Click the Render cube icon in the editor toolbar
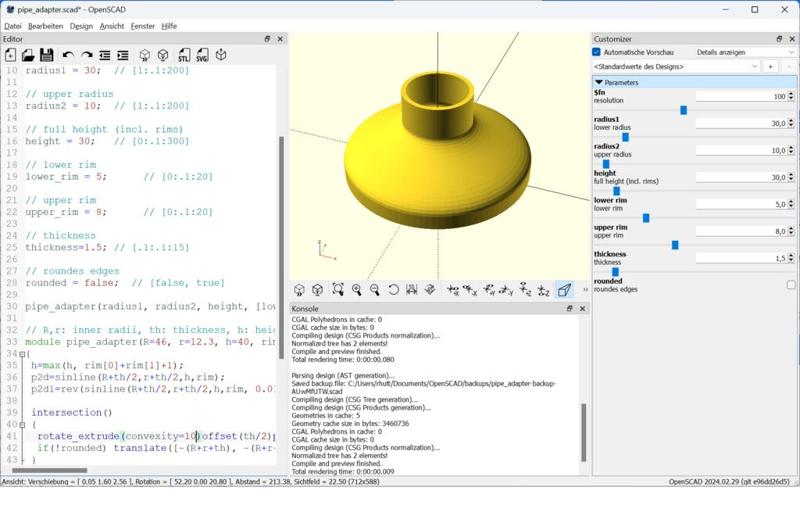Image resolution: width=800 pixels, height=512 pixels. click(163, 55)
